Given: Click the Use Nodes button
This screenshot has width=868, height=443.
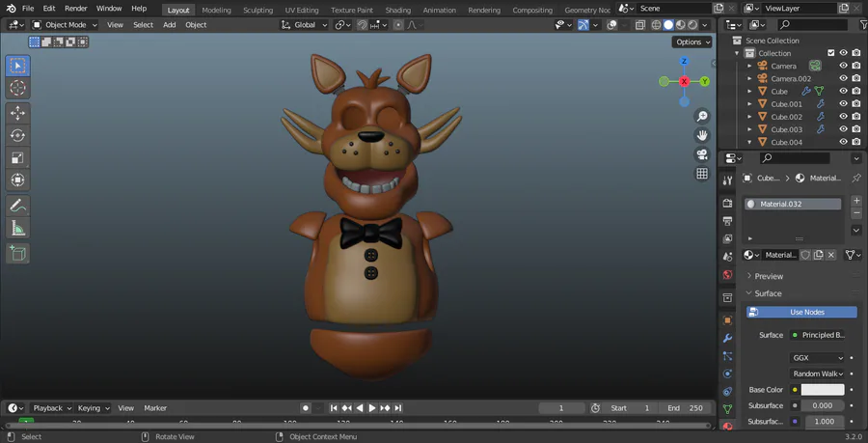Looking at the screenshot, I should (x=801, y=313).
